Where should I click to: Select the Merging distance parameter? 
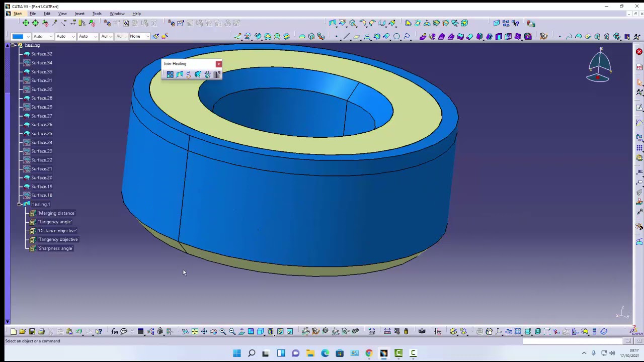click(x=56, y=213)
